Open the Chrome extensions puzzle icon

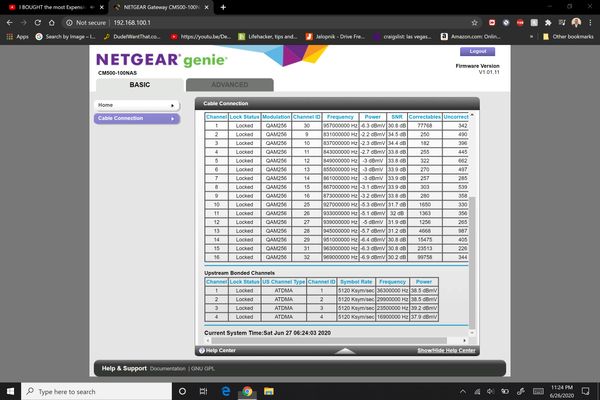tap(548, 23)
